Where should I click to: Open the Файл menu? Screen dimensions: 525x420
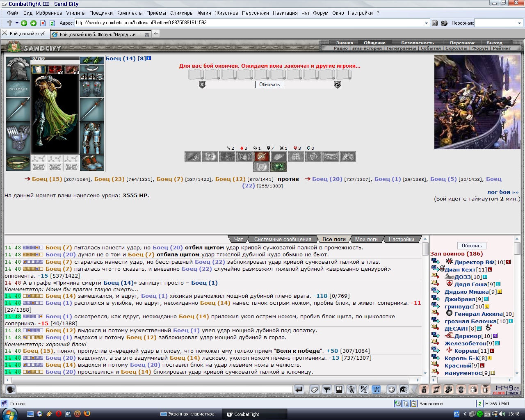coord(13,13)
